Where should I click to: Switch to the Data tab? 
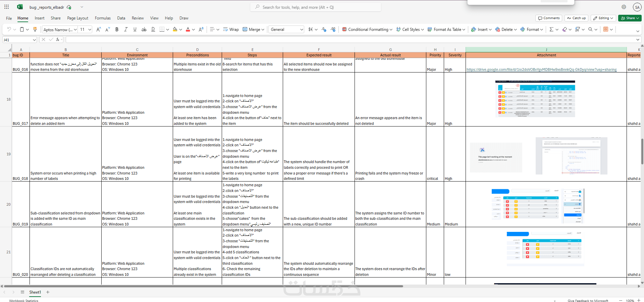[x=121, y=18]
